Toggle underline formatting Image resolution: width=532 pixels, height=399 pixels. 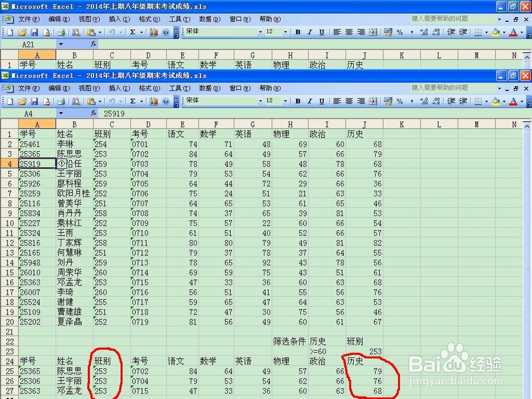(321, 101)
